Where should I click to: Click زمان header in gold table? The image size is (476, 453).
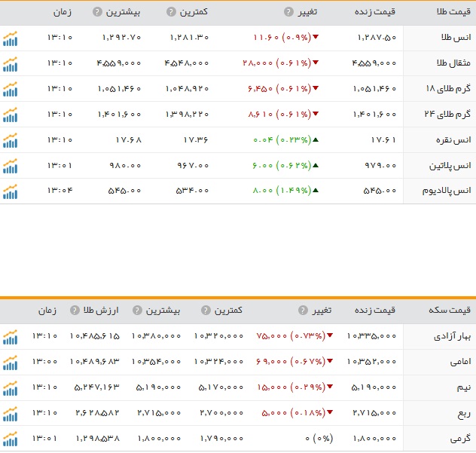coord(63,12)
